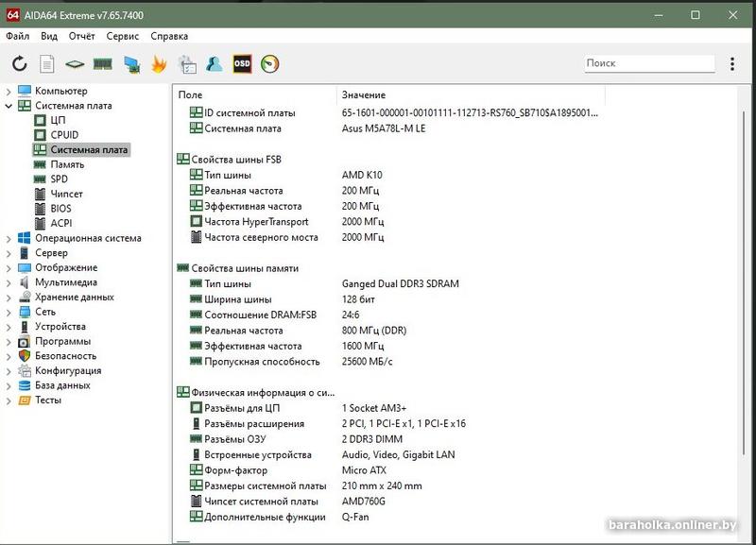Open the three-dot options menu
Image resolution: width=756 pixels, height=545 pixels.
732,63
